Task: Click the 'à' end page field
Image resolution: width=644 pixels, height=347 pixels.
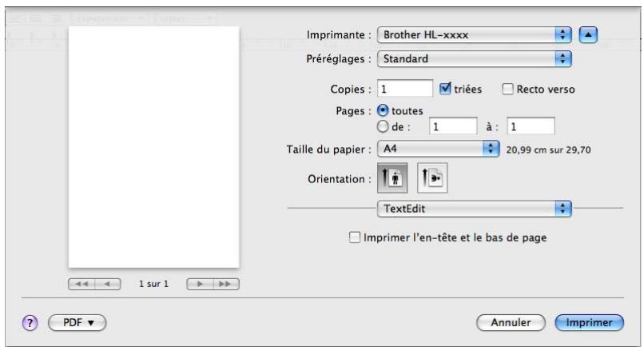Action: 531,126
